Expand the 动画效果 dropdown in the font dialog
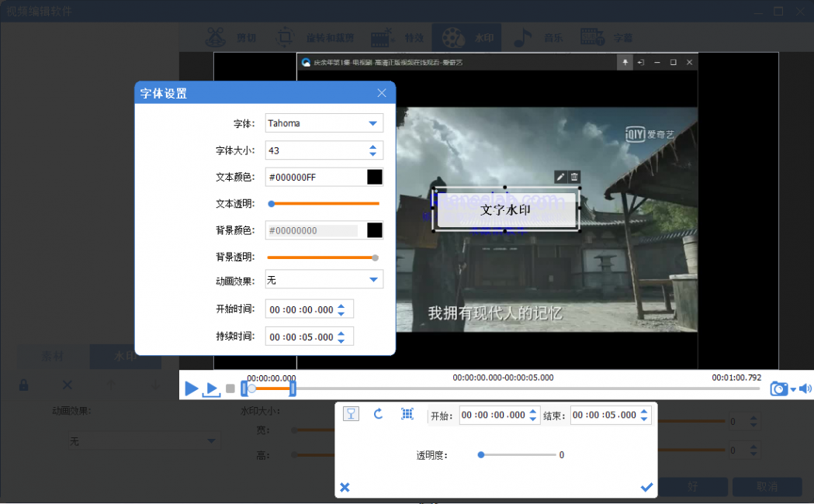The image size is (814, 504). pyautogui.click(x=373, y=279)
